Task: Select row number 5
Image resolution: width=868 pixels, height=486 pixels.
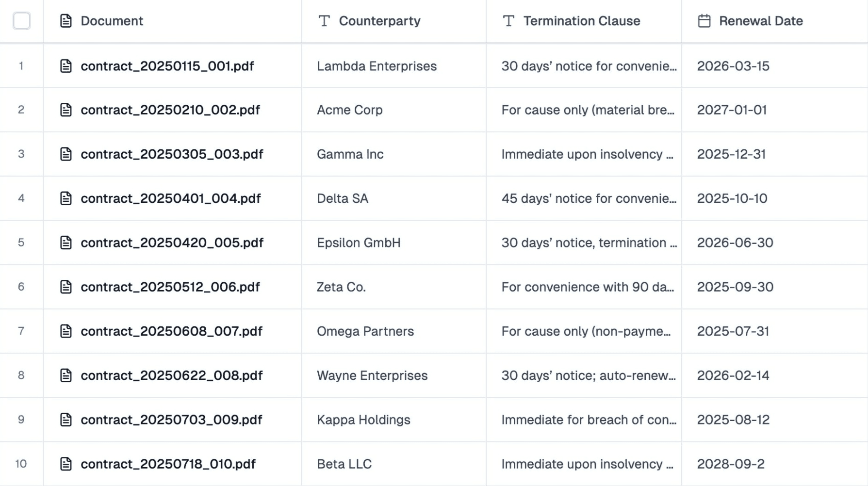Action: point(21,243)
